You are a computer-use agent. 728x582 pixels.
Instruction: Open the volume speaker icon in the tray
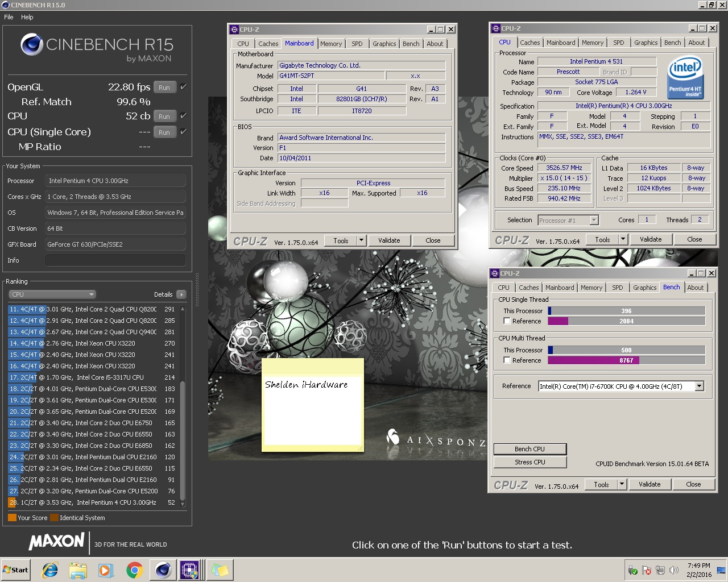pos(674,570)
